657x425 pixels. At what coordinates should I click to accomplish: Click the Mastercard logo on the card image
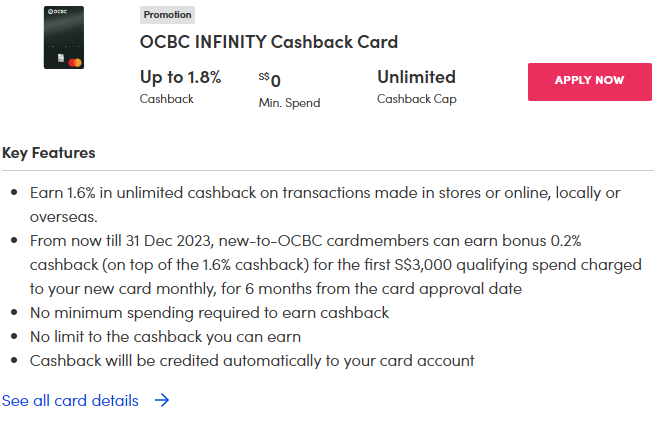click(75, 62)
